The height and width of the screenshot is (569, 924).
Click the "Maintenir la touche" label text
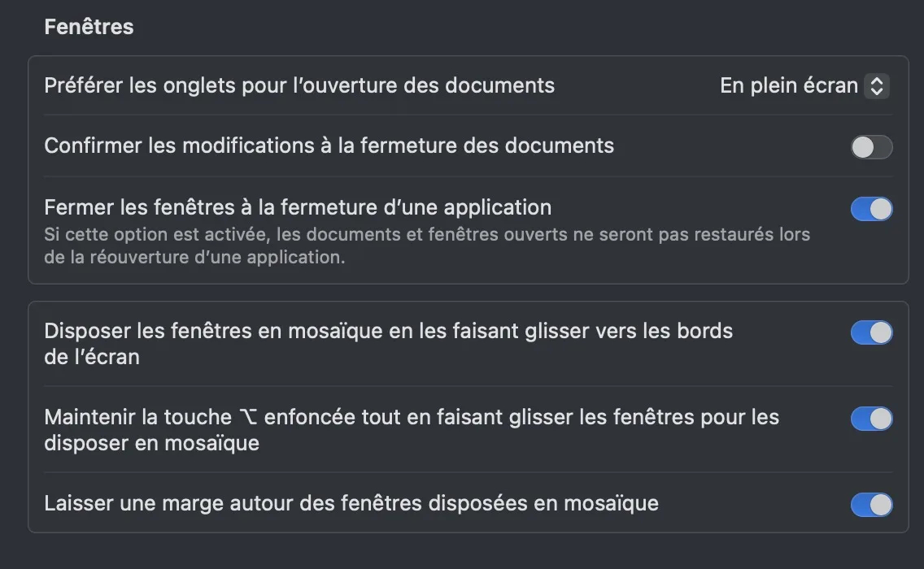(x=137, y=418)
